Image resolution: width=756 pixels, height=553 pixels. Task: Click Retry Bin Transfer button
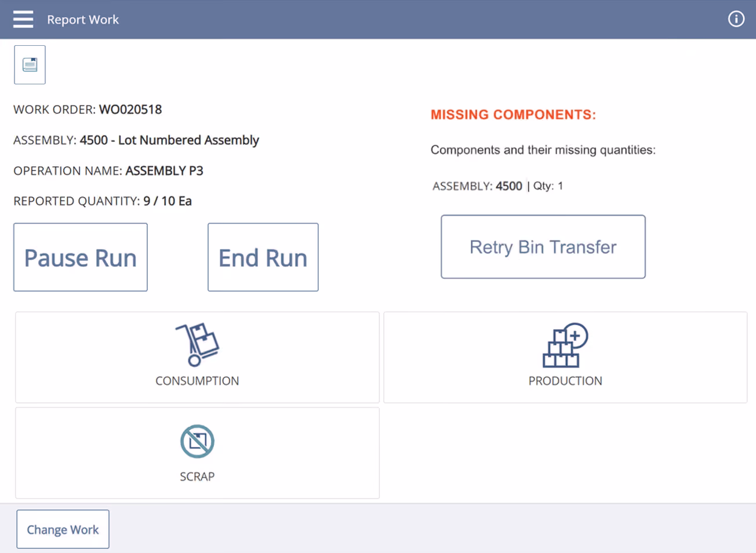click(543, 247)
